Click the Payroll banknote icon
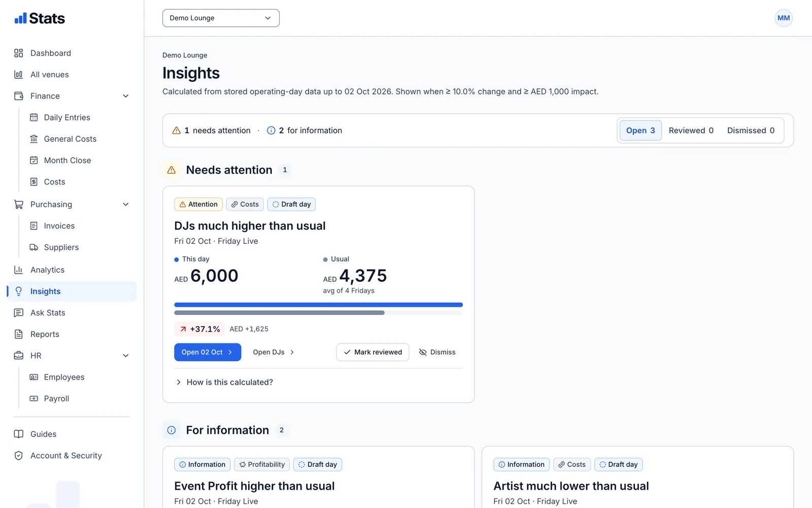 coord(34,399)
